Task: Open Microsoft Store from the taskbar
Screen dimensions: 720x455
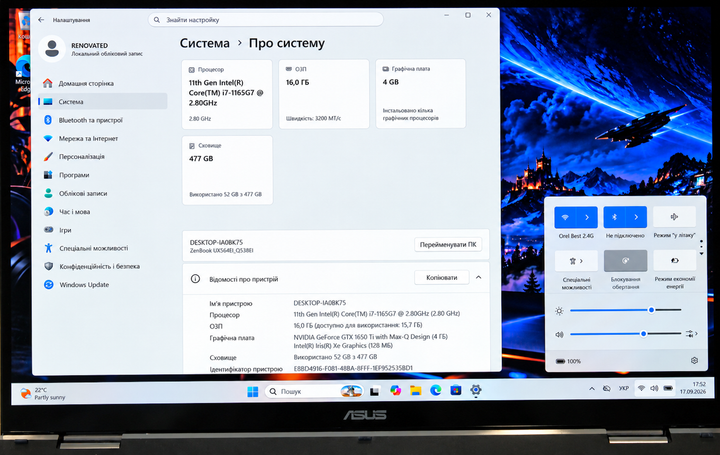Action: pos(456,390)
